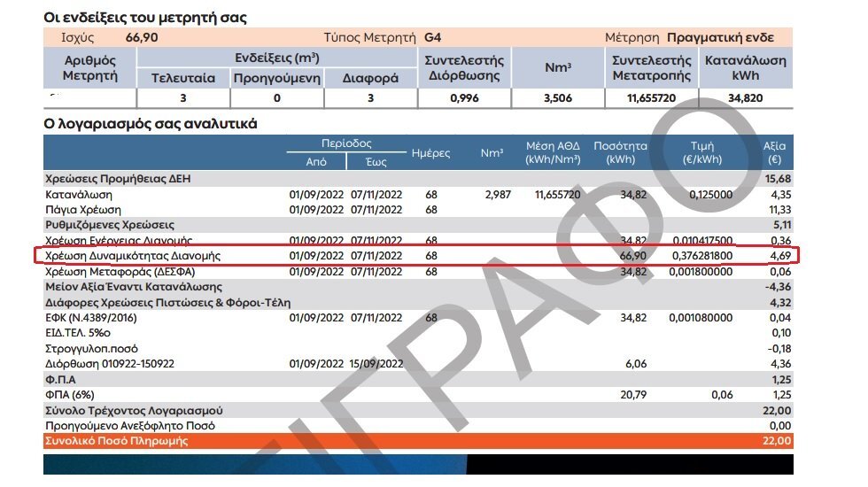
Task: Click the "Τελευταία" column header
Action: [x=183, y=78]
